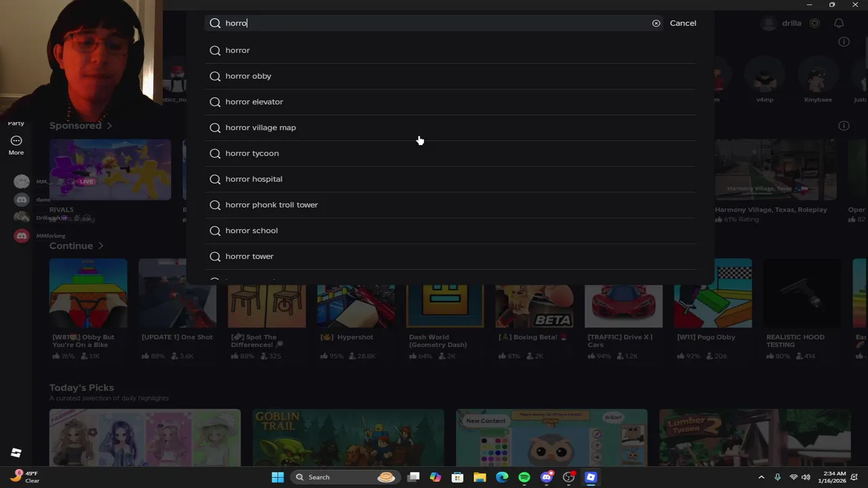This screenshot has width=868, height=488.
Task: Open the Goblin Trail pick banner
Action: tap(349, 438)
